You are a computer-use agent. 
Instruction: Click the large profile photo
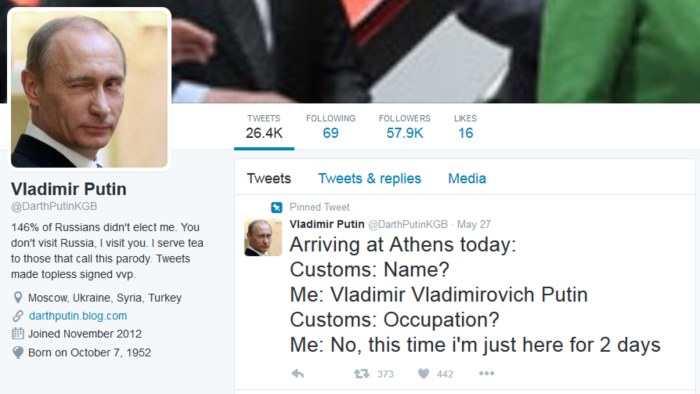tap(89, 89)
